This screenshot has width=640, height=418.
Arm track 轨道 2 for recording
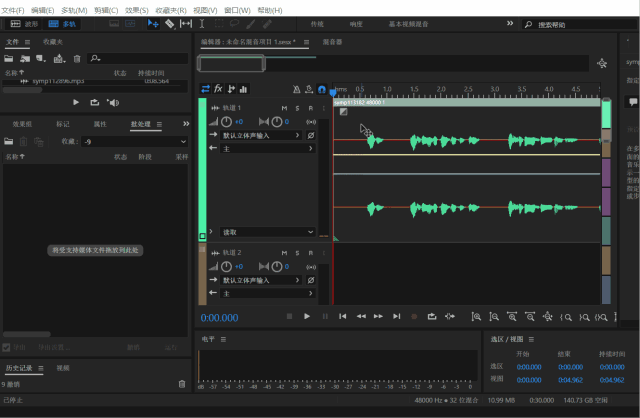[310, 252]
